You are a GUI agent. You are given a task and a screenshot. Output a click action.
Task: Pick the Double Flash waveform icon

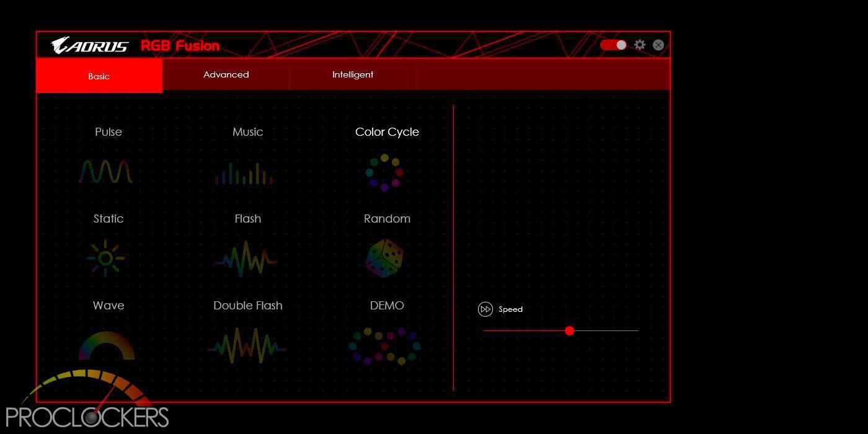coord(247,345)
